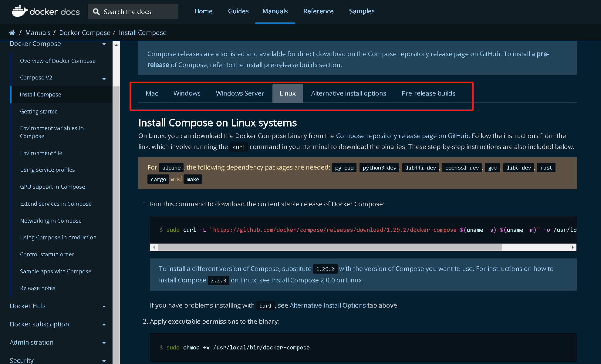
Task: Open the Guides nav item
Action: click(x=238, y=11)
